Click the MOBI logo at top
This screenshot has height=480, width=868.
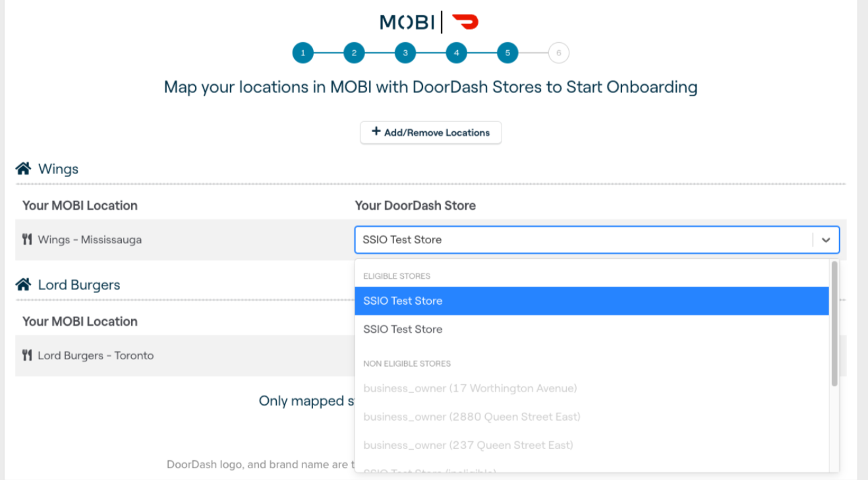click(407, 22)
